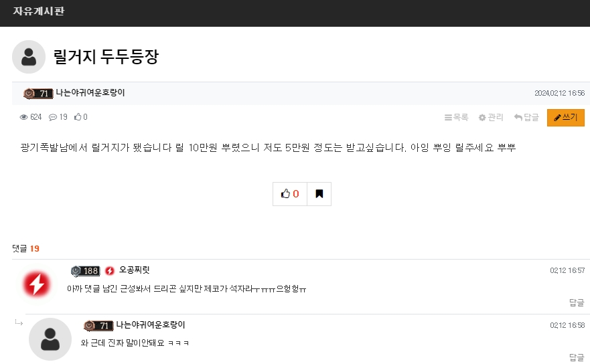The height and width of the screenshot is (364, 590).
Task: Click the gray avatar in the nested reply
Action: coord(50,339)
